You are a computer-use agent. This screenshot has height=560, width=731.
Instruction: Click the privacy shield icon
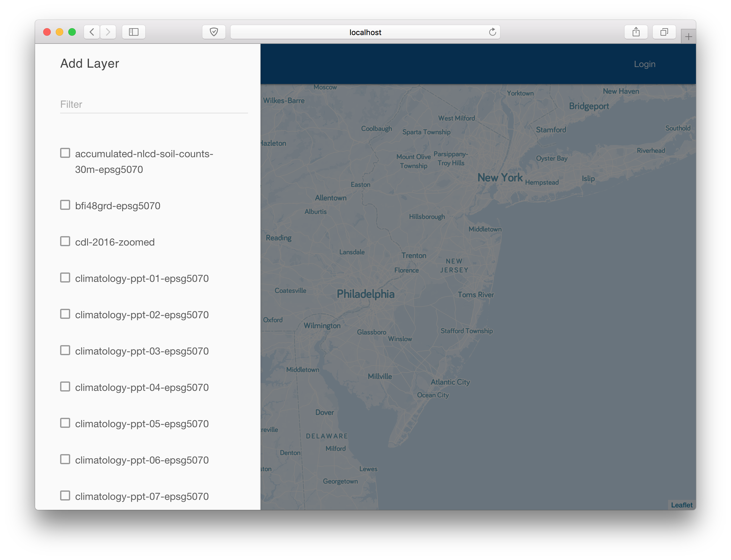tap(214, 32)
